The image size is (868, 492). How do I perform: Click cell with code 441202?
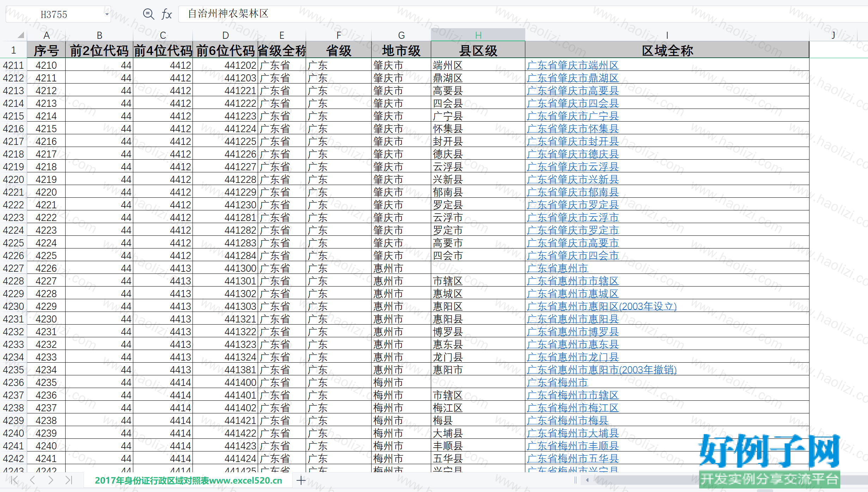click(226, 65)
